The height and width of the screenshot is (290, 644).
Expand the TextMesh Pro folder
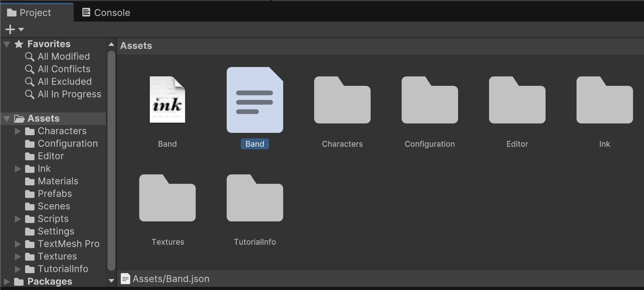point(18,244)
